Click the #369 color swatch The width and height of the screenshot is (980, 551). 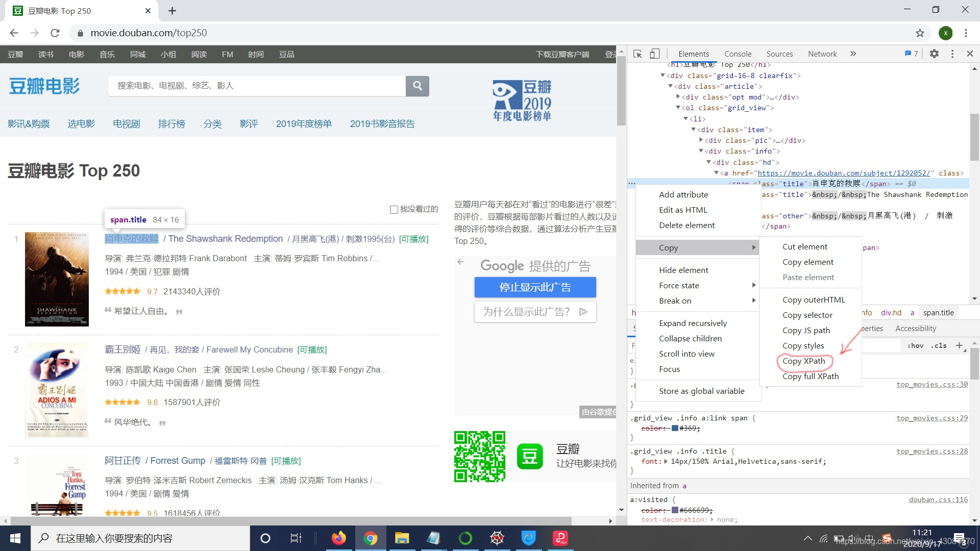[675, 429]
